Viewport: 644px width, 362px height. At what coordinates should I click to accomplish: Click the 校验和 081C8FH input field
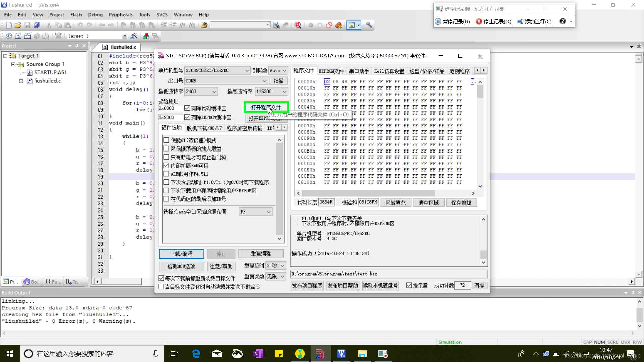[x=367, y=202]
